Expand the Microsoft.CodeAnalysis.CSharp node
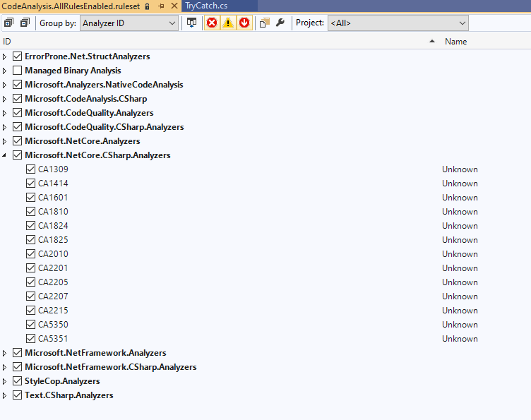531x420 pixels. coord(4,99)
